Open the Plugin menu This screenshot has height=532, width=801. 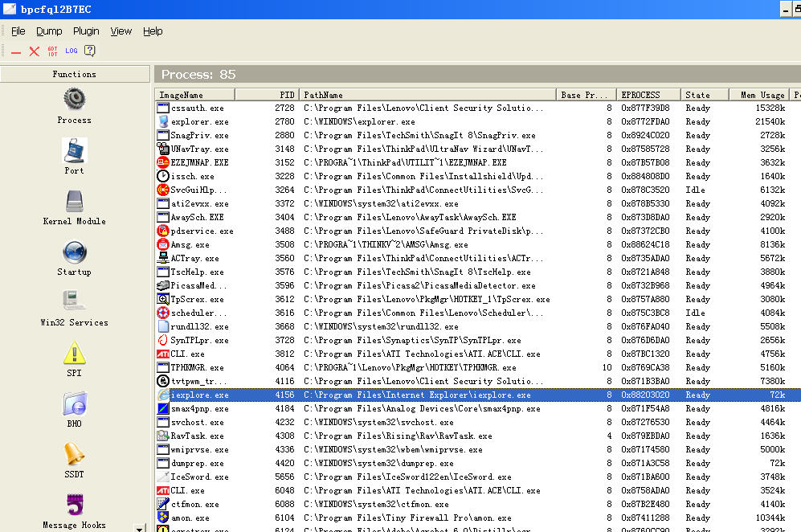pyautogui.click(x=86, y=31)
